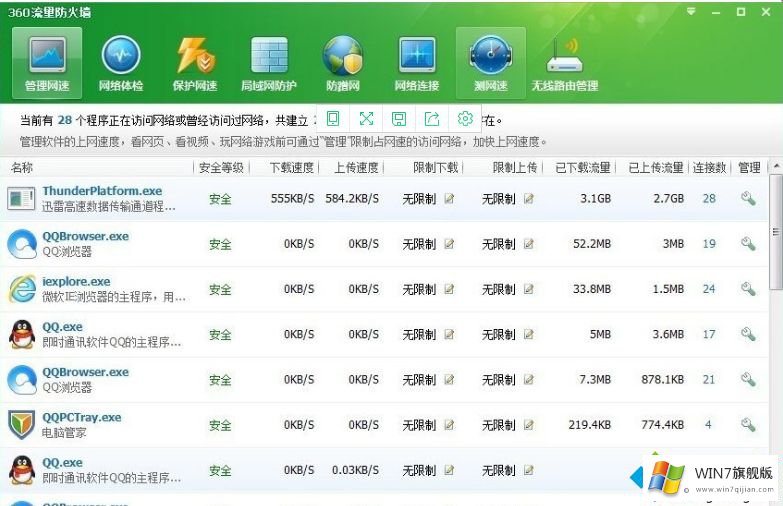Viewport: 783px width, 506px height.
Task: Sort list by 名称 column header
Action: pos(22,168)
